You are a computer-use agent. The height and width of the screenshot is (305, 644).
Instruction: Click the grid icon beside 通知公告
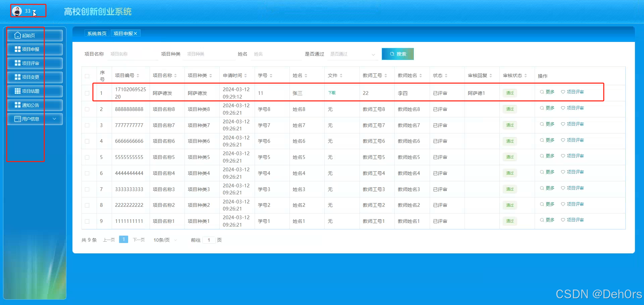pyautogui.click(x=18, y=105)
